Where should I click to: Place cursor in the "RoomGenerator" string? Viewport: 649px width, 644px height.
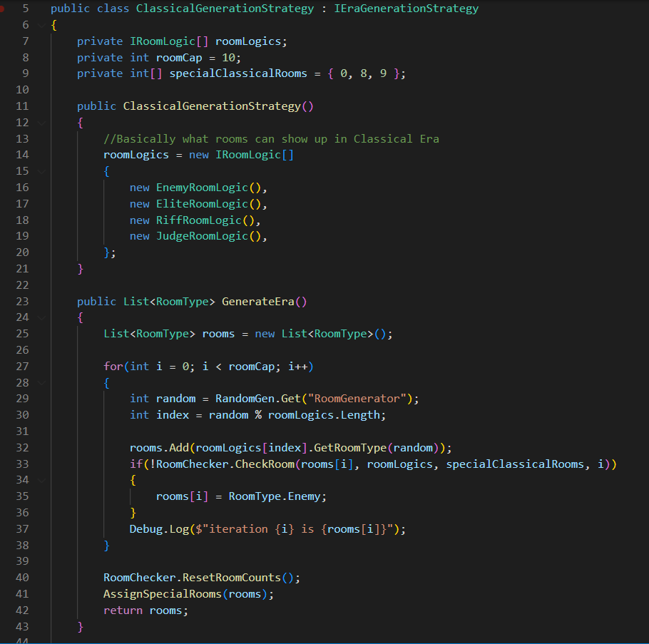coord(357,399)
